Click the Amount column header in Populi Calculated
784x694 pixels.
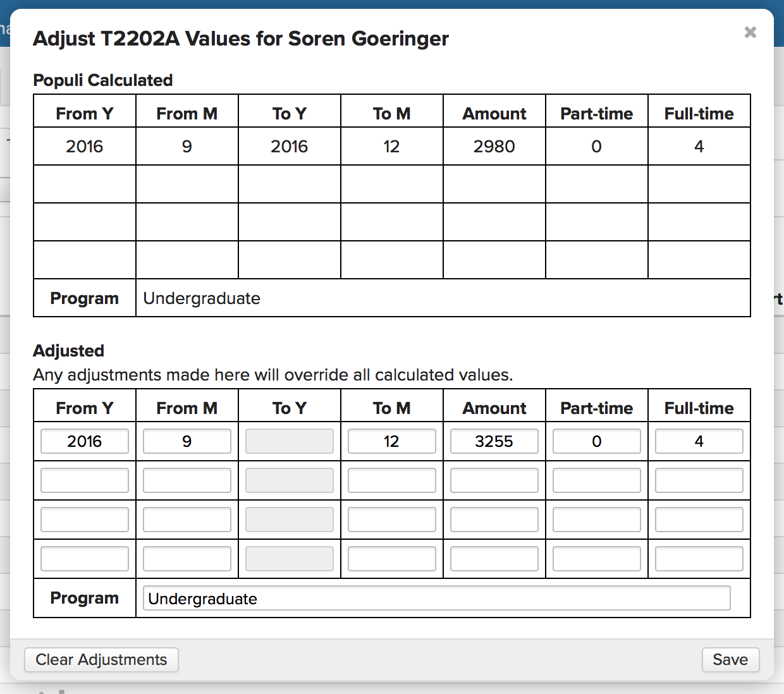point(494,114)
